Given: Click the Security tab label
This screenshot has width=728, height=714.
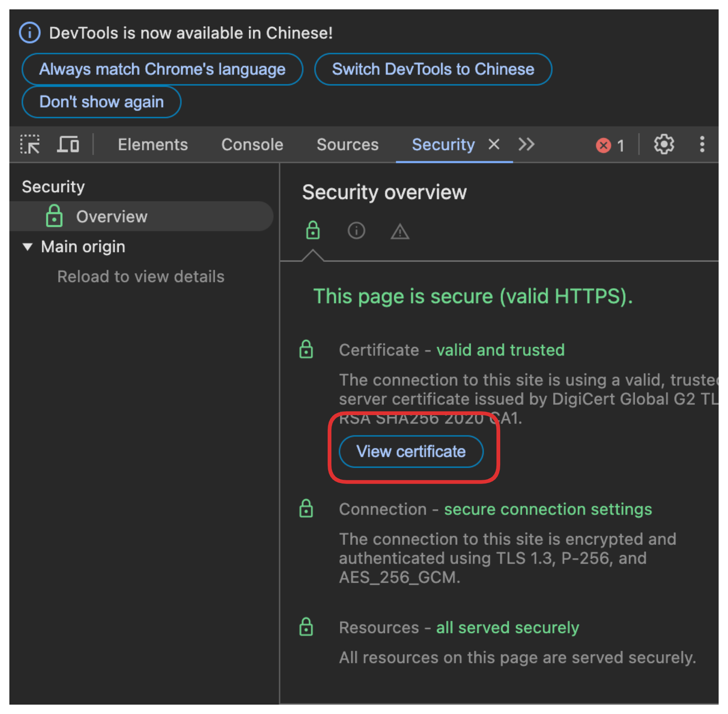Looking at the screenshot, I should [x=443, y=145].
